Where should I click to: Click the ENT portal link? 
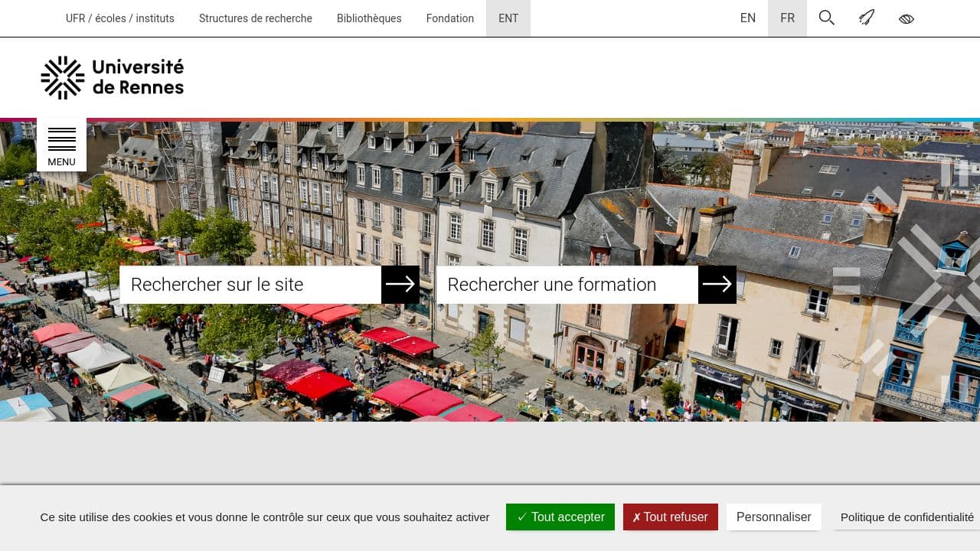(508, 18)
